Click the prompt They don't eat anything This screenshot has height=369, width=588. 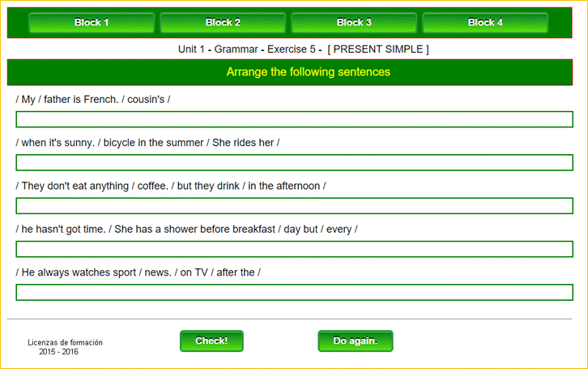171,186
